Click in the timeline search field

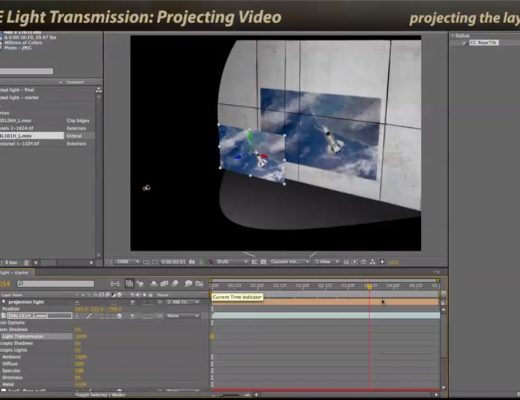56,284
